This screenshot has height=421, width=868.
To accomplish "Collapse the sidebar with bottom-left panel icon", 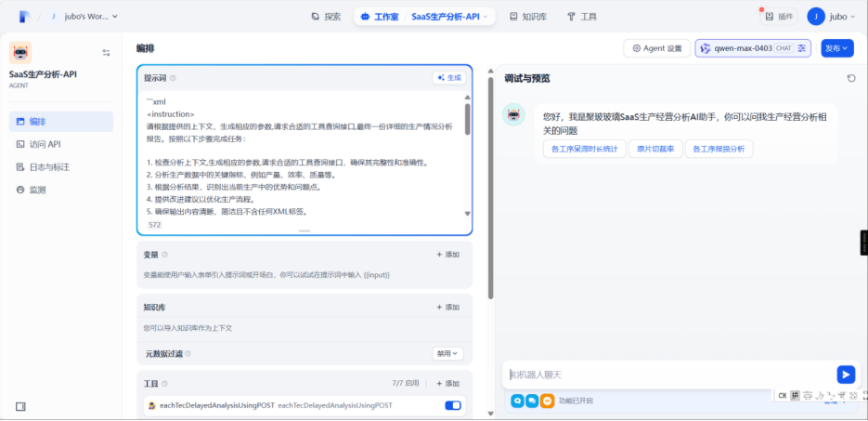I will (x=20, y=406).
